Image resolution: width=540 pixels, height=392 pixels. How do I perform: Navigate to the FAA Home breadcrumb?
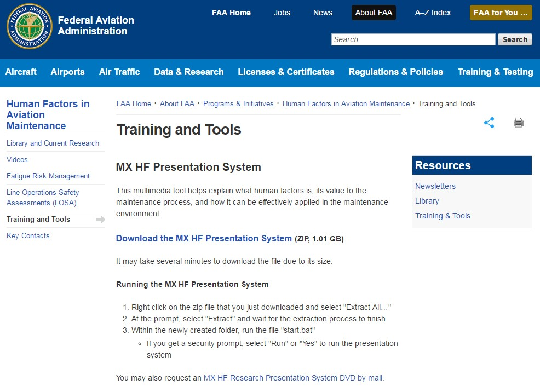(x=134, y=103)
